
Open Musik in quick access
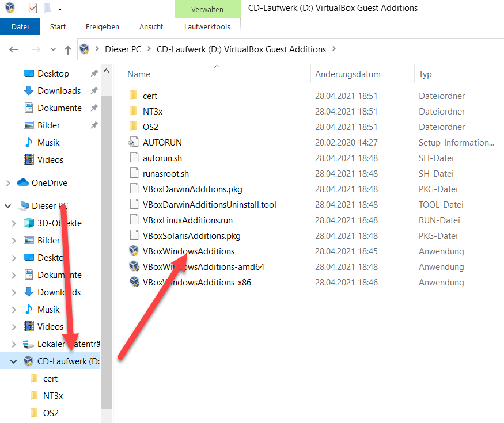(48, 142)
